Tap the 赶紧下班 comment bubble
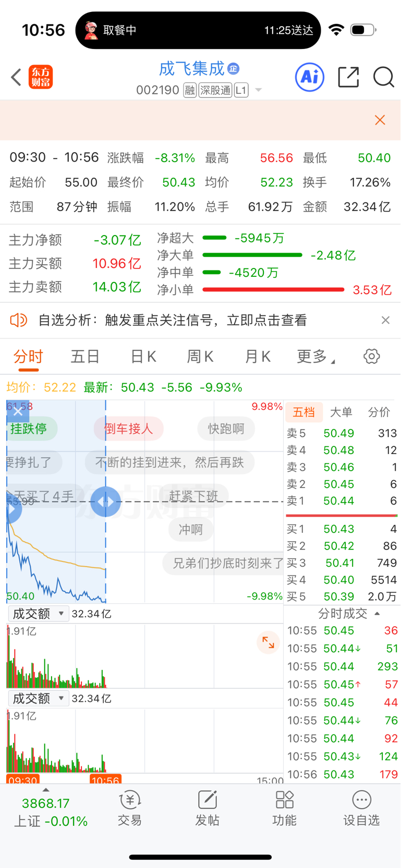The height and width of the screenshot is (868, 401). pyautogui.click(x=193, y=496)
